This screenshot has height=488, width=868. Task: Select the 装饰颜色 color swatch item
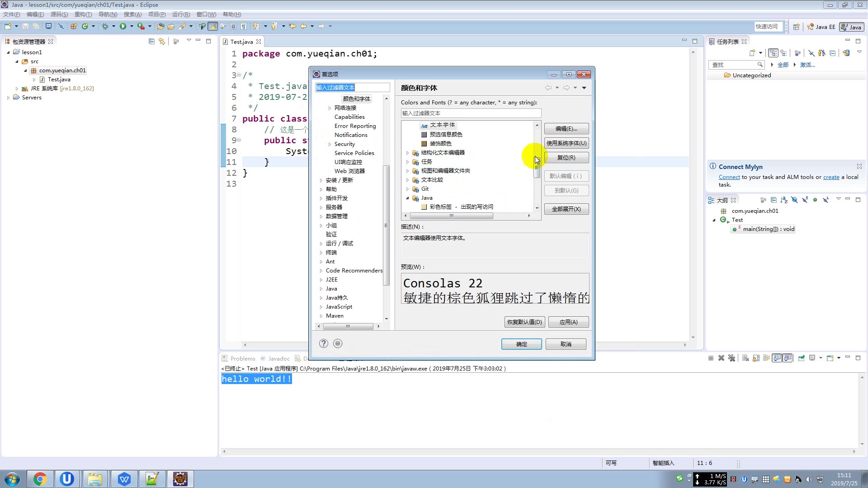coord(440,143)
